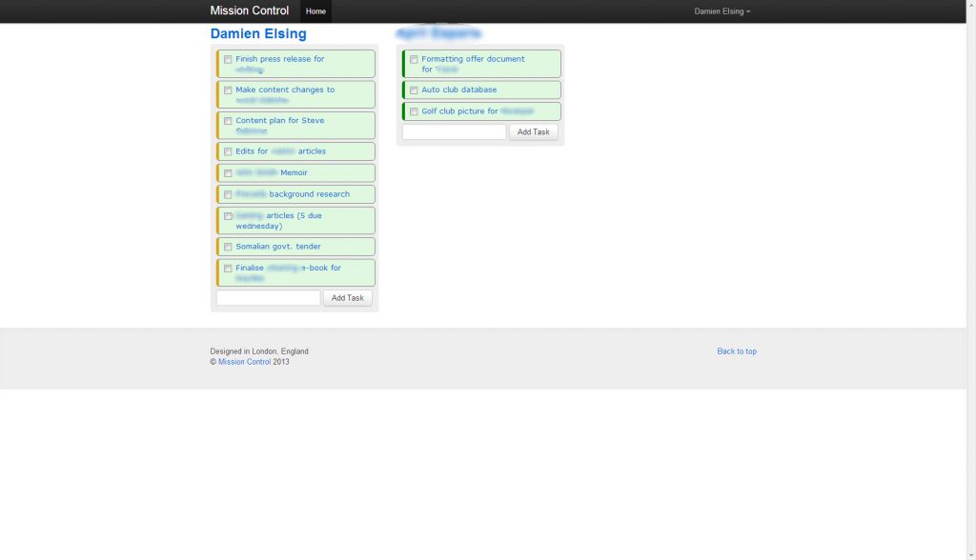Check the 'Formatting offer document' checkbox
Screen dimensions: 976x560
tap(414, 59)
